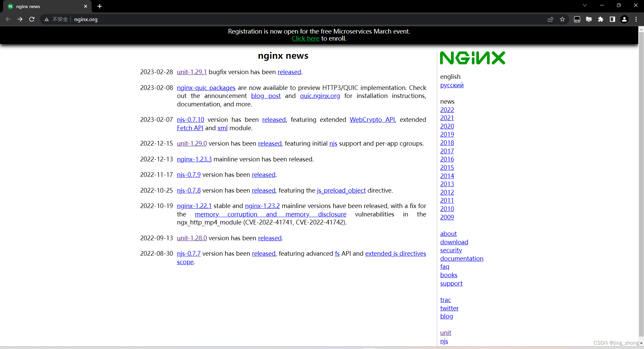Bookmark this page with the star icon
This screenshot has width=644, height=349.
562,19
